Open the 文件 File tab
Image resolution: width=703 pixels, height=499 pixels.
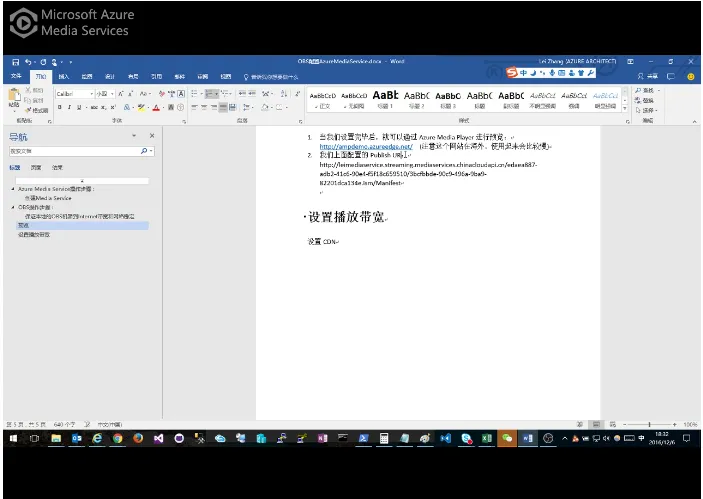16,76
